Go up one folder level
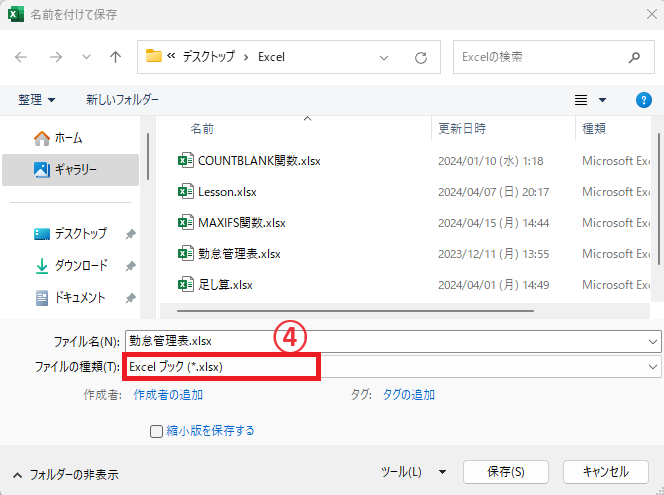The width and height of the screenshot is (664, 495). pyautogui.click(x=115, y=57)
